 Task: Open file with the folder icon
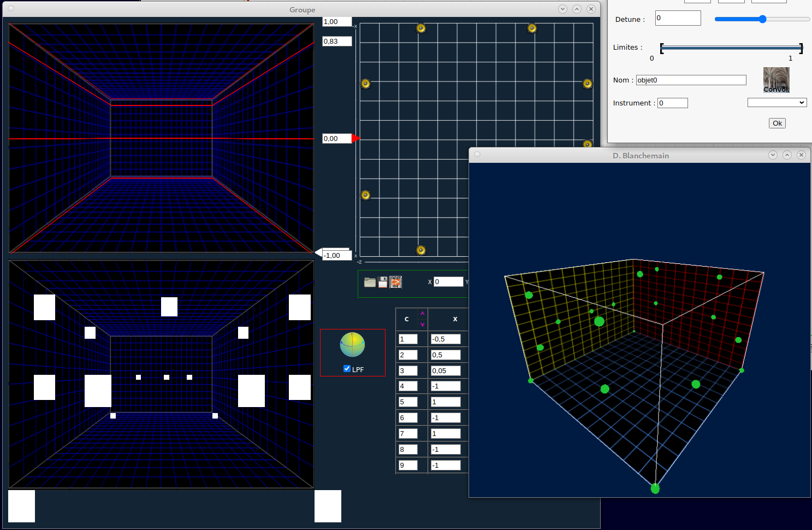click(x=370, y=282)
